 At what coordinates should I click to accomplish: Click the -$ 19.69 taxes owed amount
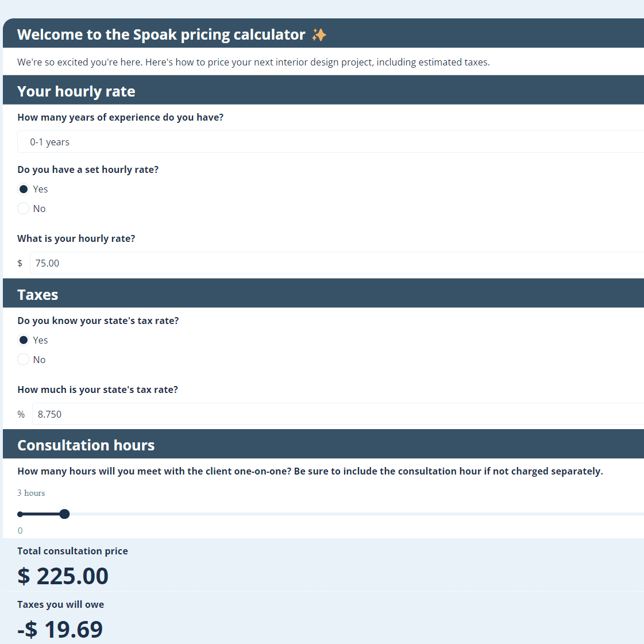click(60, 629)
